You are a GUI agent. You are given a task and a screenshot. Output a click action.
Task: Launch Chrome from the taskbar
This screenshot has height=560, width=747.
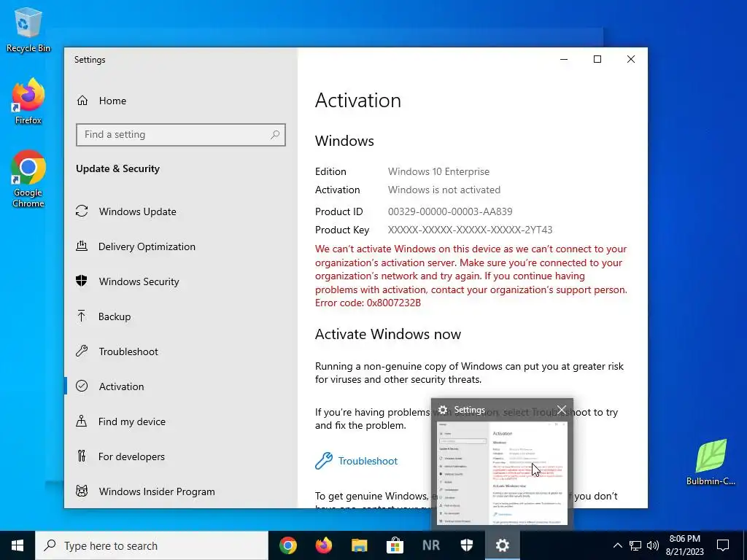pyautogui.click(x=288, y=545)
